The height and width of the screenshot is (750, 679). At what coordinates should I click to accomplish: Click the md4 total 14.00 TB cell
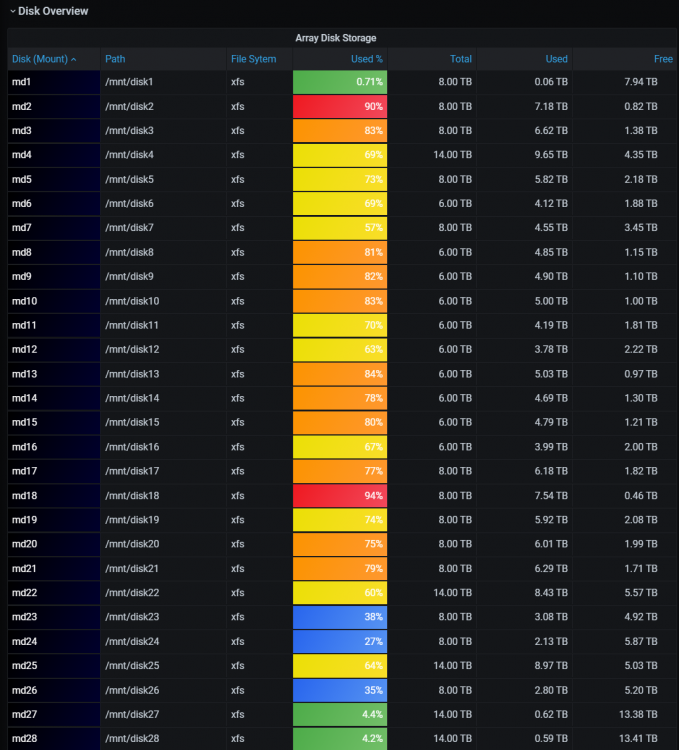432,154
